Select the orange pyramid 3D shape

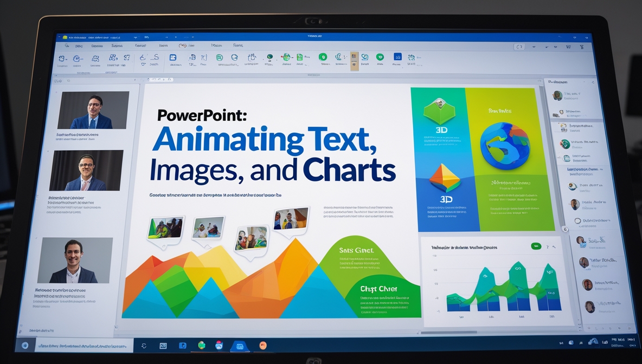pyautogui.click(x=445, y=178)
